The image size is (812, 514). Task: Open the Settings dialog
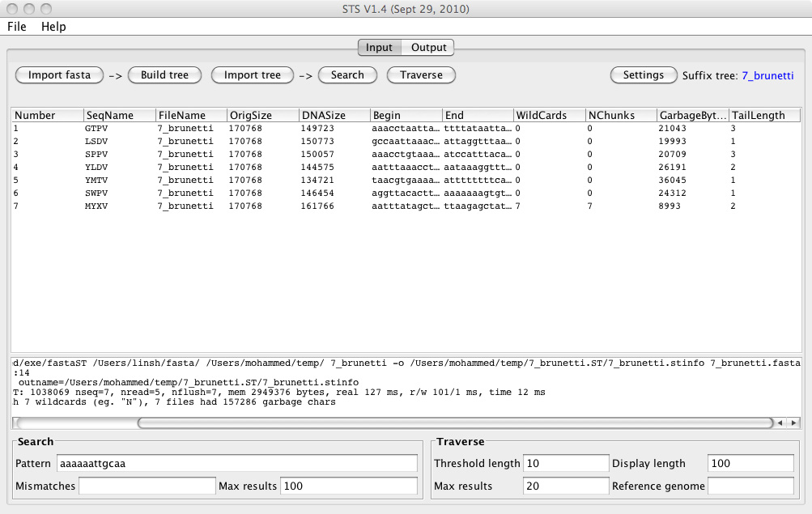(643, 75)
